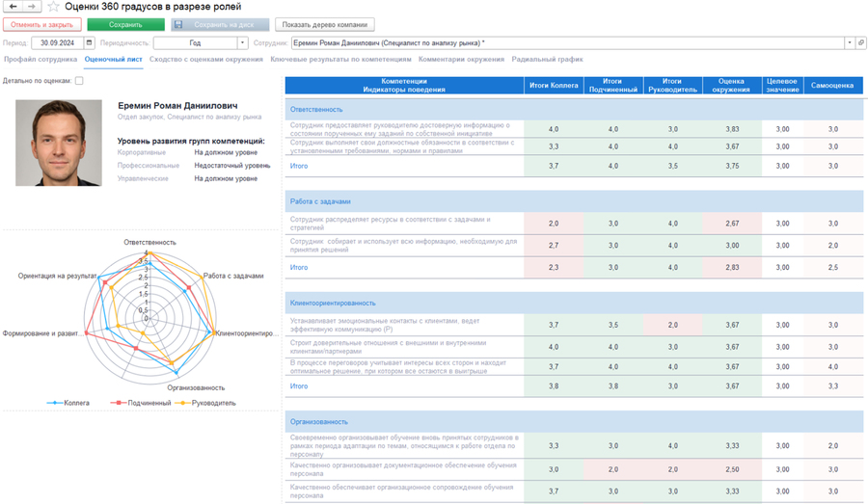Click the employee profile photo
Image resolution: width=868 pixels, height=504 pixels.
coord(58,144)
